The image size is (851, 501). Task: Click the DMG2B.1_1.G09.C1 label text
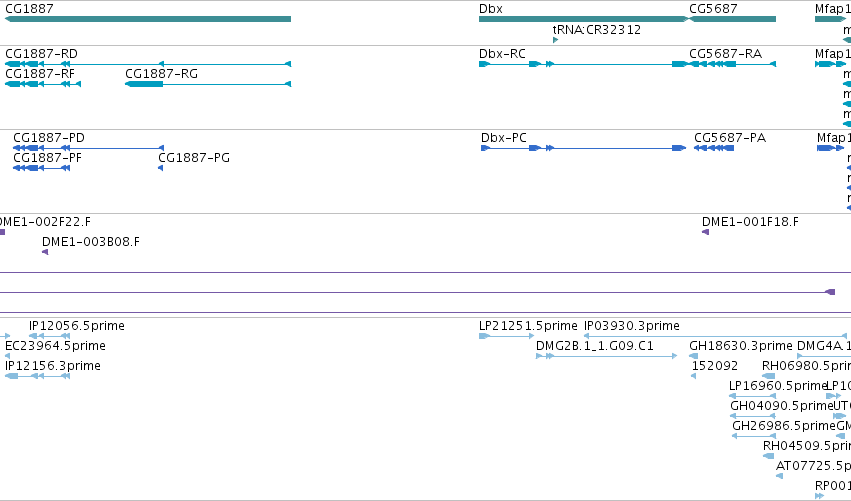click(595, 346)
